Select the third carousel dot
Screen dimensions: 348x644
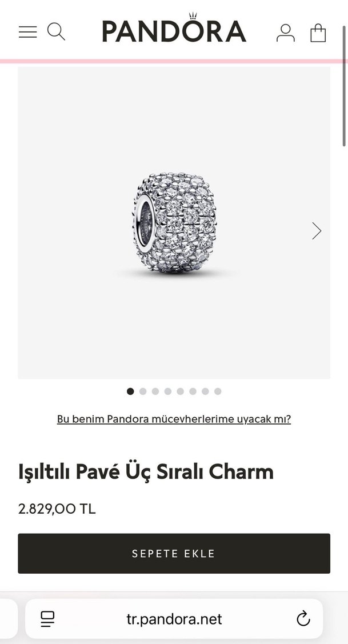tap(155, 391)
